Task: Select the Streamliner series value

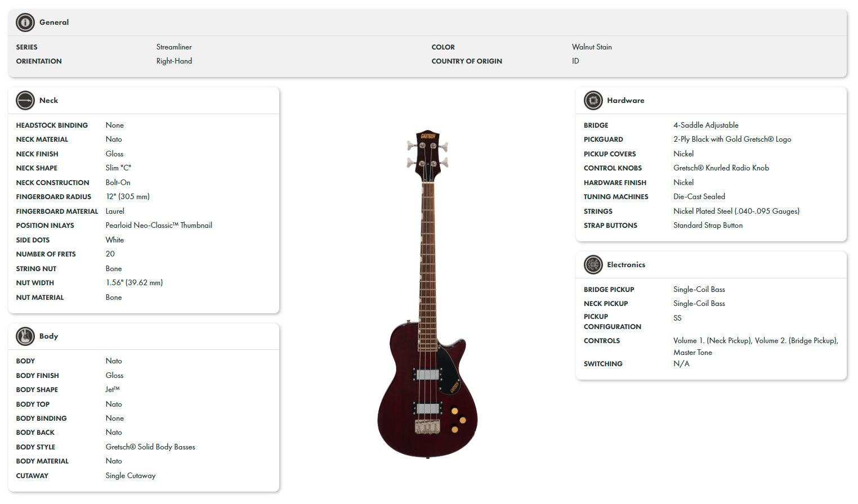Action: [174, 47]
